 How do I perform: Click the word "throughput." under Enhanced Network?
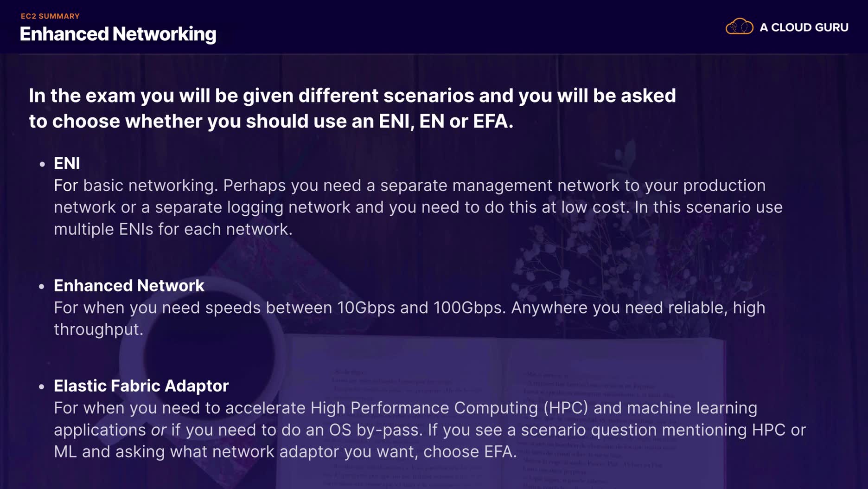tap(98, 329)
